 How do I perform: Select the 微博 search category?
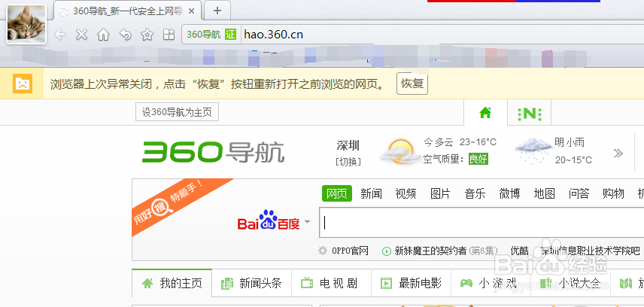coord(509,193)
